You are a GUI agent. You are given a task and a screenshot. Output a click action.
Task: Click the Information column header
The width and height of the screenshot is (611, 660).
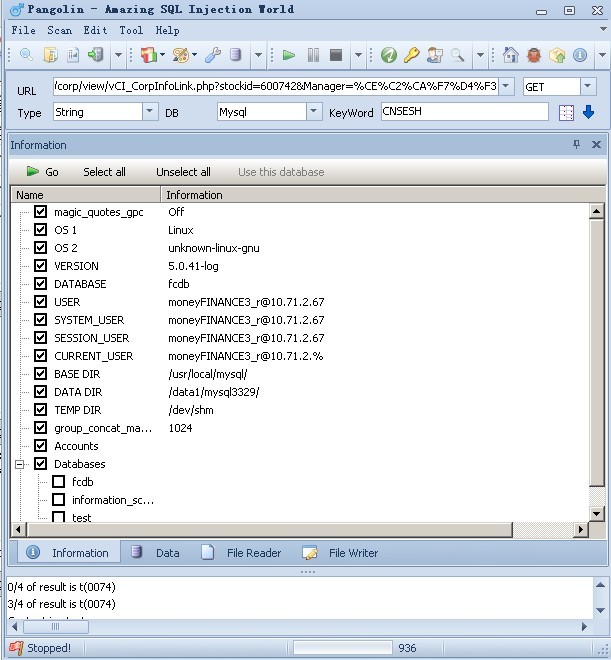pyautogui.click(x=383, y=194)
